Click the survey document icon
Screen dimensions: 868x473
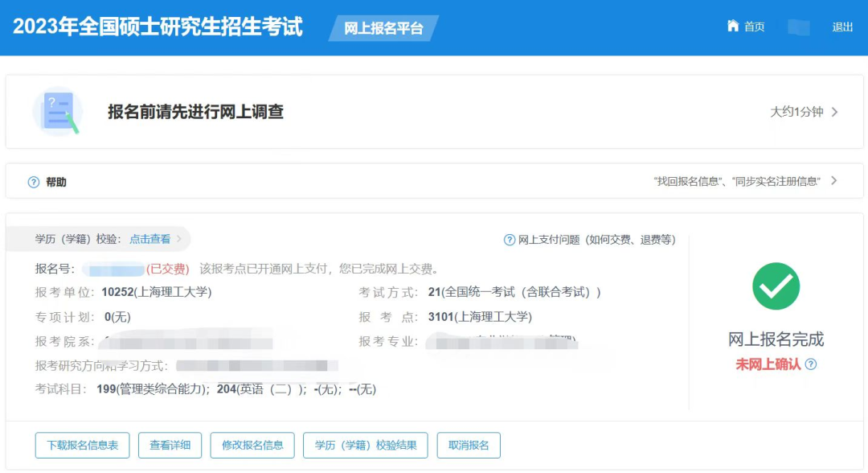coord(58,112)
